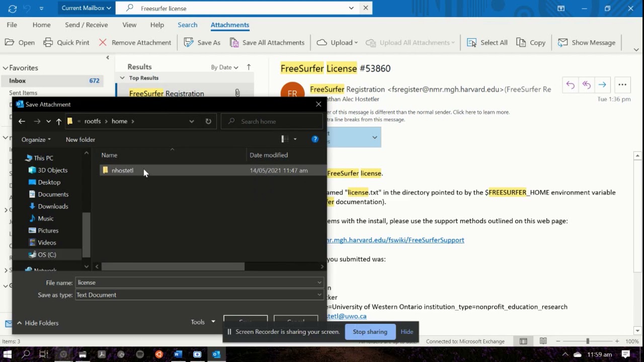Open the Tools dropdown in the dialog
The image size is (644, 362).
203,322
